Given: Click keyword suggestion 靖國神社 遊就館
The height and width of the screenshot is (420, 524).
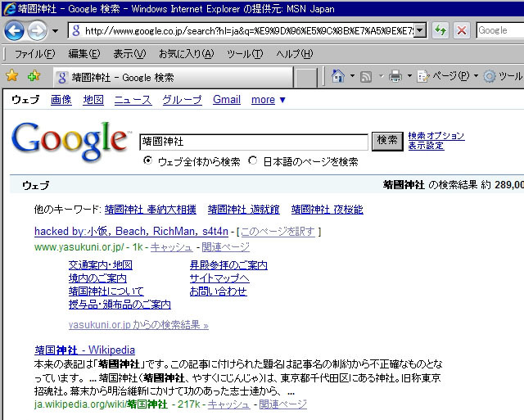Looking at the screenshot, I should [244, 210].
